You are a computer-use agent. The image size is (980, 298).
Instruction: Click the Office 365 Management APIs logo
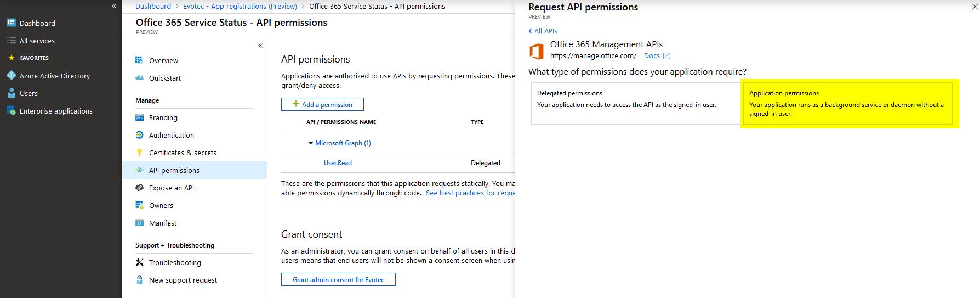coord(537,51)
